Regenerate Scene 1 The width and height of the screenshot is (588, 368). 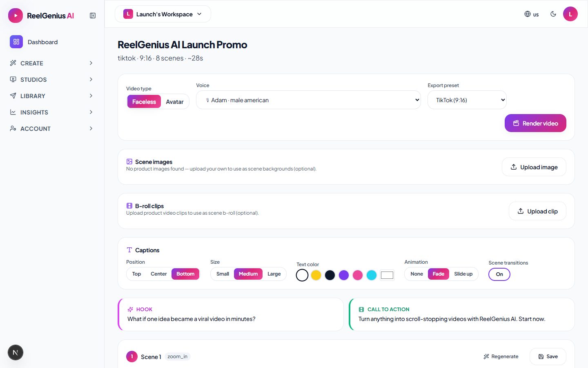[x=501, y=357]
